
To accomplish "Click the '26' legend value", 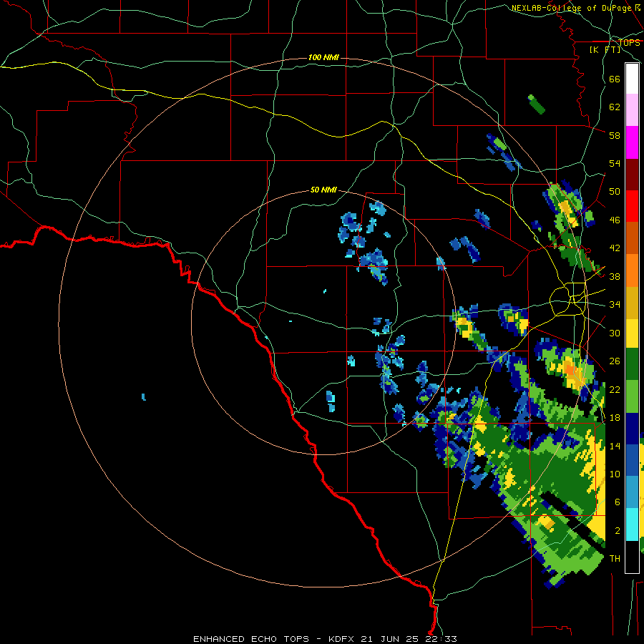I will (x=615, y=361).
